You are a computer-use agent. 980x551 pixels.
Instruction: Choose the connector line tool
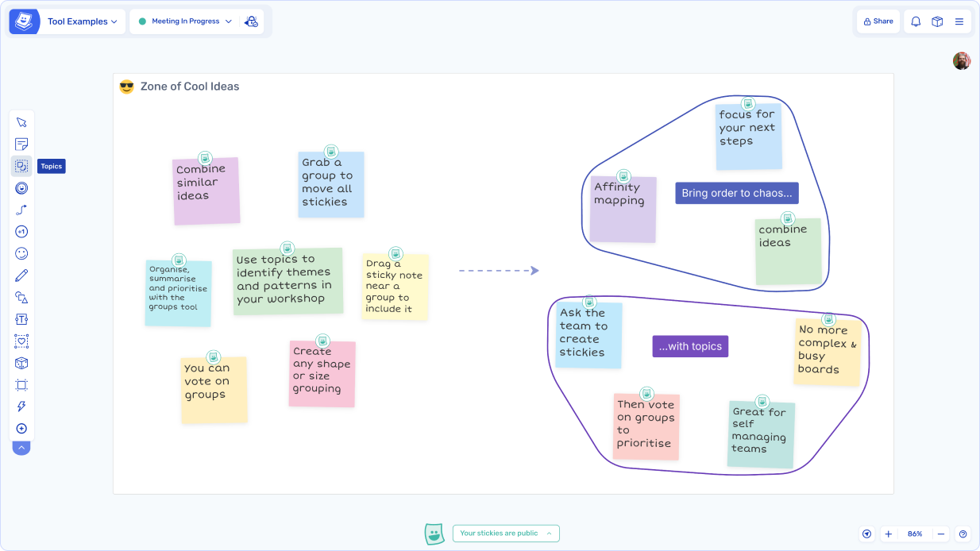coord(21,210)
